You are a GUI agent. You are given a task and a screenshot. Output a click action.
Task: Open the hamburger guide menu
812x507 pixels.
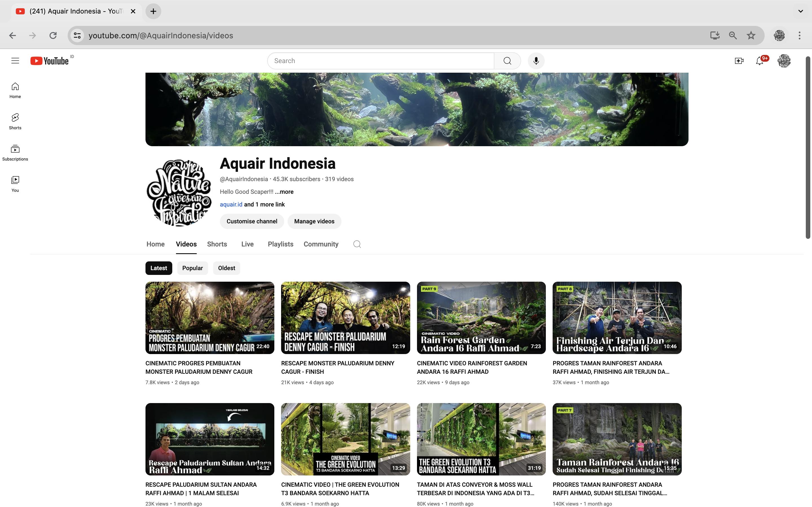click(x=15, y=61)
